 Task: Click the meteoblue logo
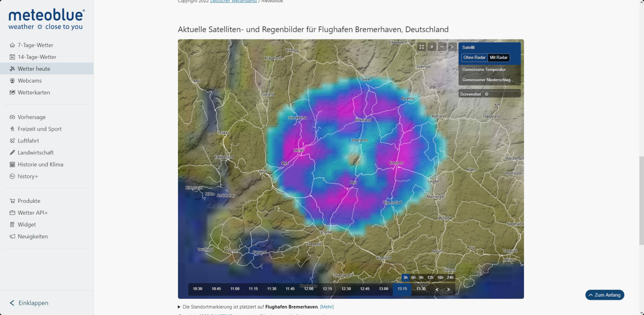(46, 20)
